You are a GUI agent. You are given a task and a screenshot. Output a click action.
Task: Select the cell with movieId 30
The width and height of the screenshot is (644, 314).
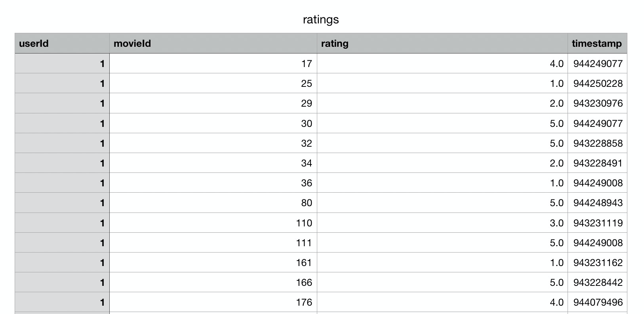tap(213, 123)
